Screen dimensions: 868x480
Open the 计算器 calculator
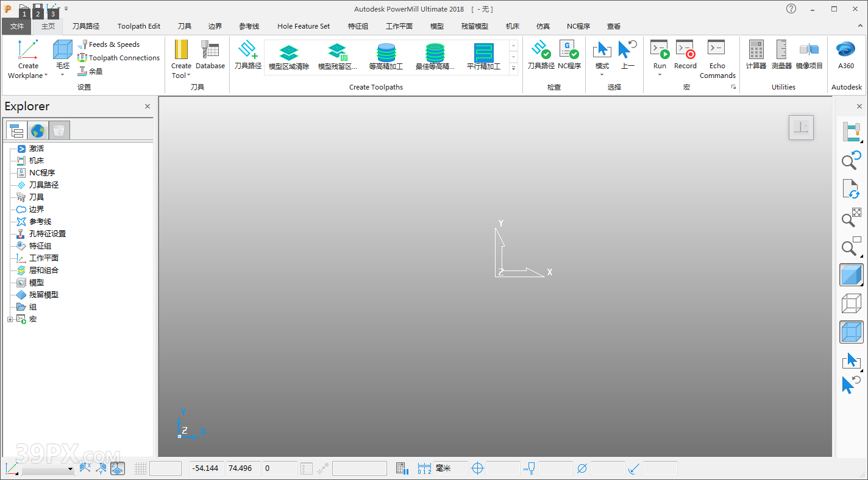[x=756, y=55]
